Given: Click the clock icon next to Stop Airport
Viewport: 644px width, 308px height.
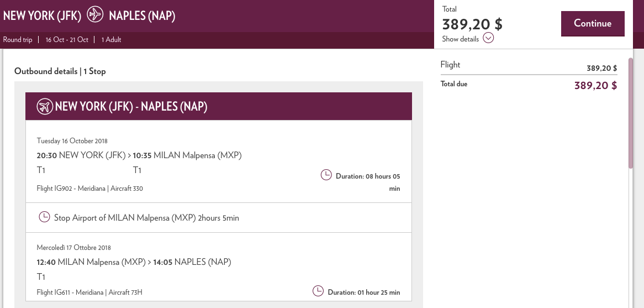Looking at the screenshot, I should (x=44, y=217).
